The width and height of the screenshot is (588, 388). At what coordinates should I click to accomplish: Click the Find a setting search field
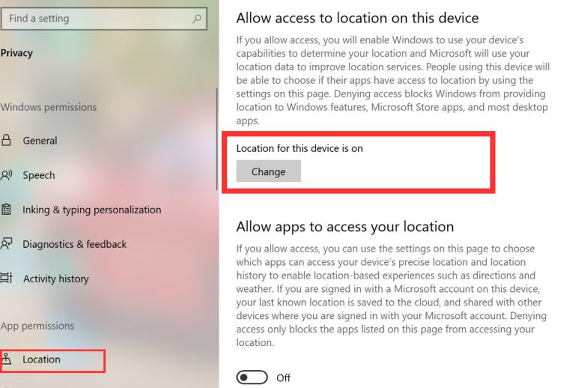click(x=104, y=19)
